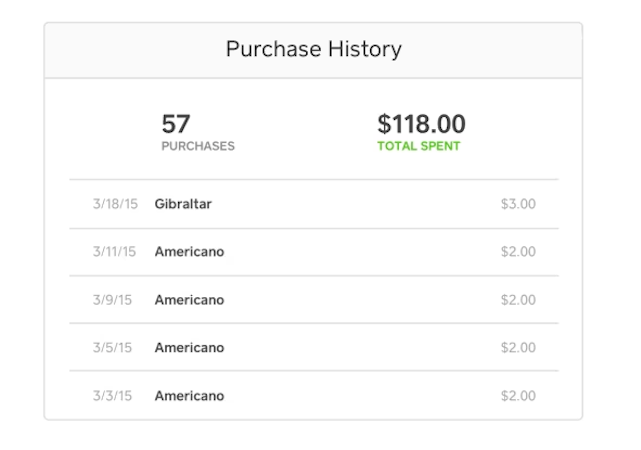The image size is (641, 450).
Task: Click the $3.00 Gibraltar price
Action: click(518, 204)
